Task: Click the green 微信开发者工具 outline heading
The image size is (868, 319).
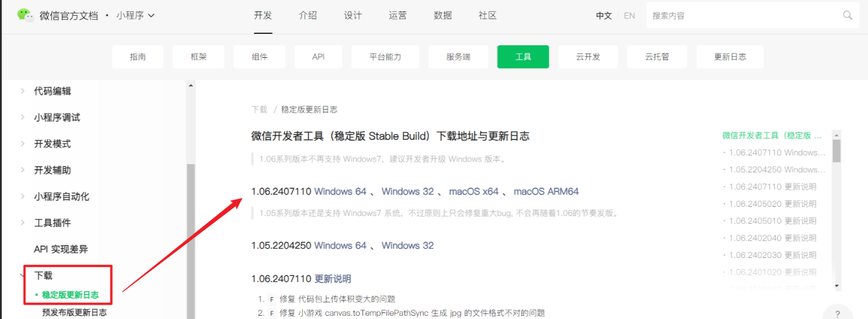Action: (x=772, y=135)
